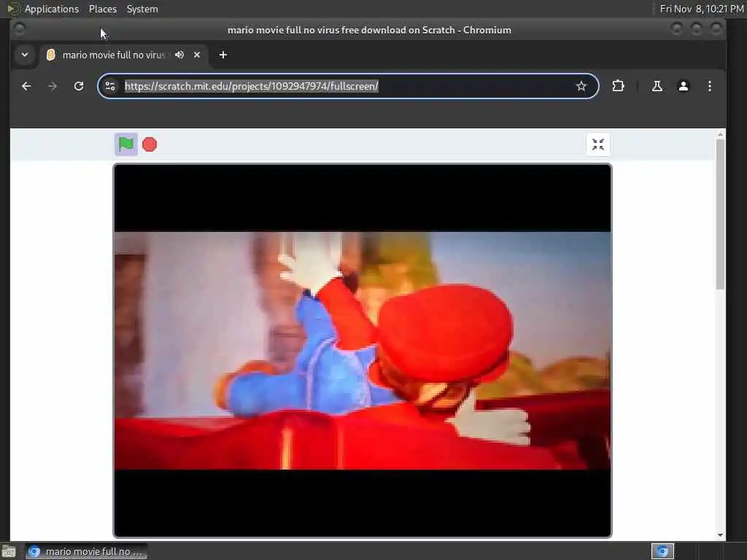
Task: Open the Extensions puzzle-piece menu
Action: click(618, 86)
